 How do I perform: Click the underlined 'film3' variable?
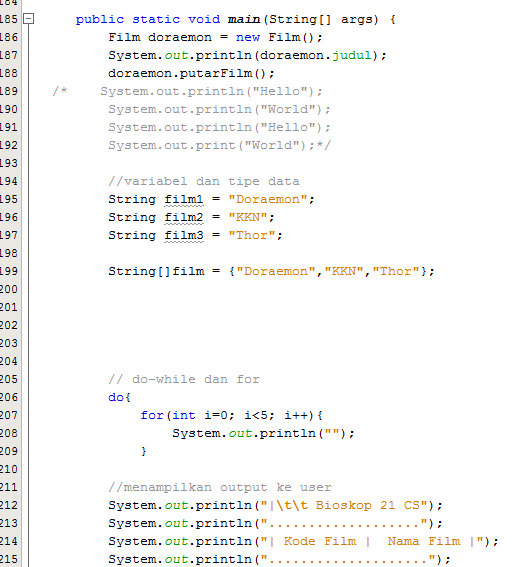(x=184, y=235)
